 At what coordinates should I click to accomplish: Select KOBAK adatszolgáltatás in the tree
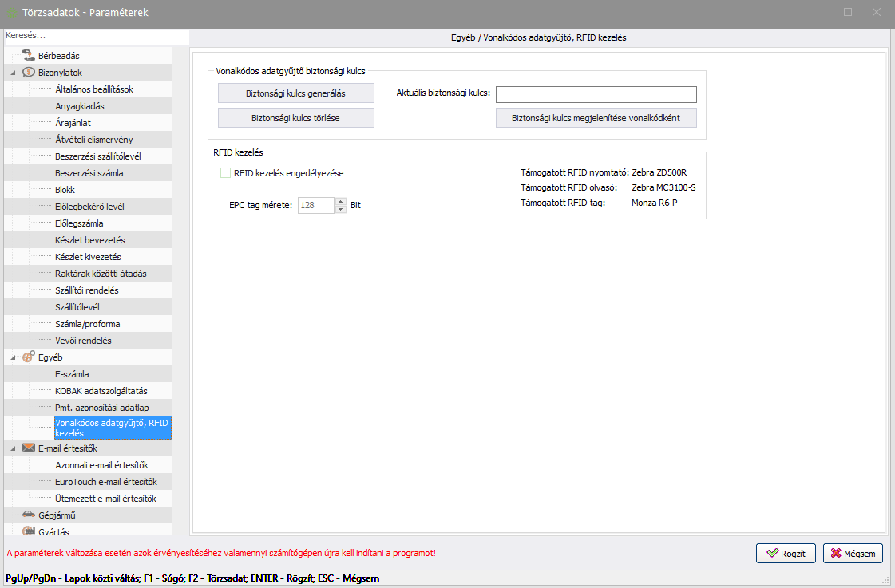click(x=101, y=391)
